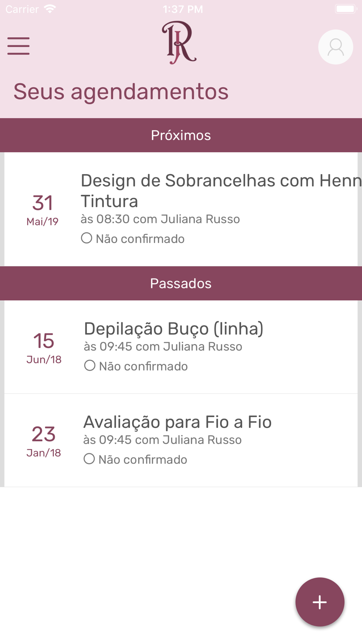Tap the 1:37 PM status bar clock
The height and width of the screenshot is (644, 362).
click(x=183, y=9)
